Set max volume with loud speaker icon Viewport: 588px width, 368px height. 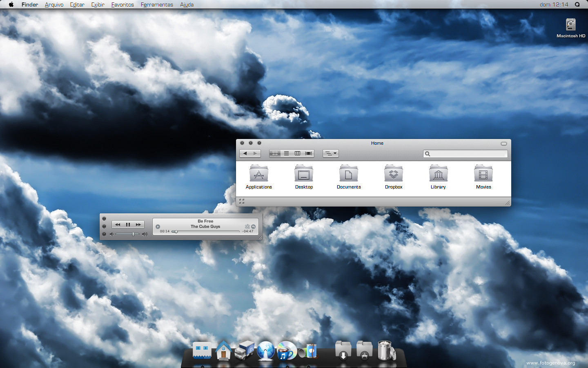145,234
